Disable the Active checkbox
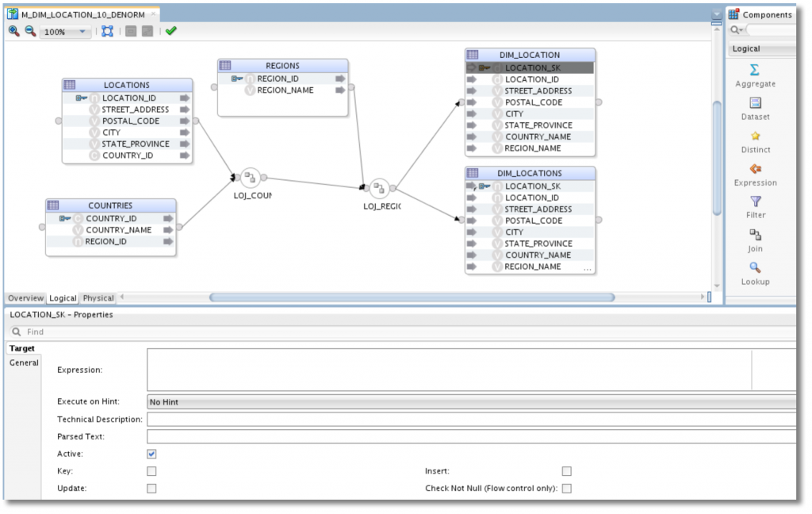Screen dimensions: 812x514 click(x=151, y=453)
